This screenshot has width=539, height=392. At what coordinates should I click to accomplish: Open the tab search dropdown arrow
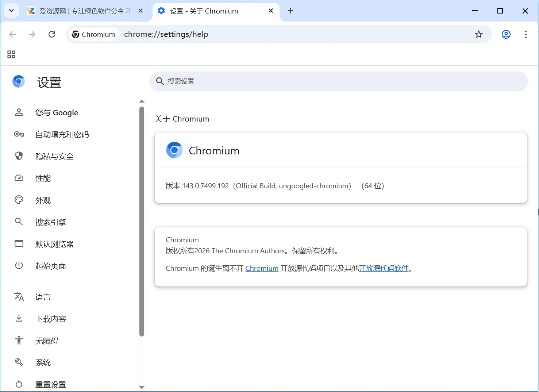pos(11,11)
